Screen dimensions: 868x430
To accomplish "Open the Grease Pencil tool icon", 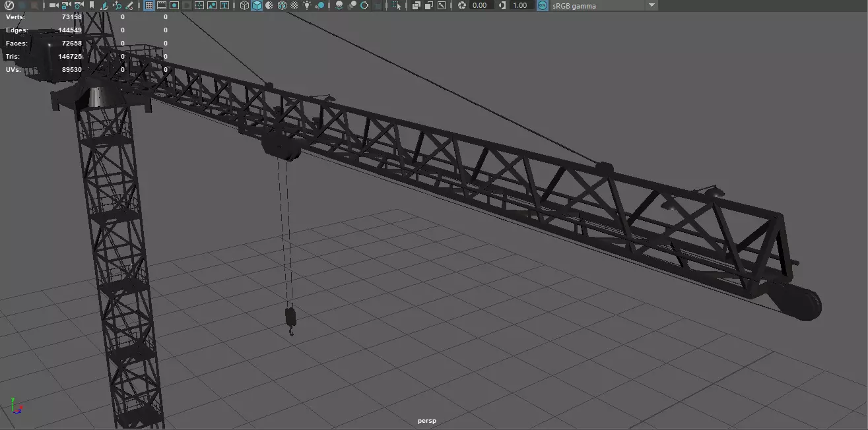I will 129,5.
